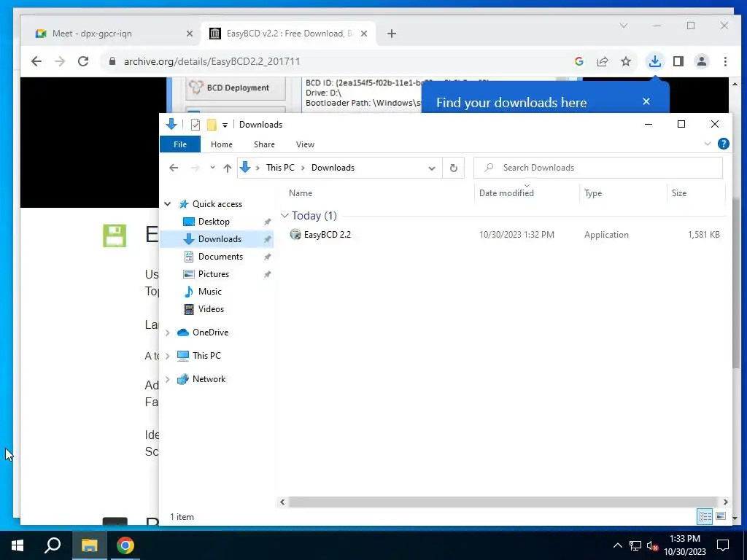Screen dimensions: 747x560
Task: Open the Share ribbon tab
Action: (x=264, y=144)
